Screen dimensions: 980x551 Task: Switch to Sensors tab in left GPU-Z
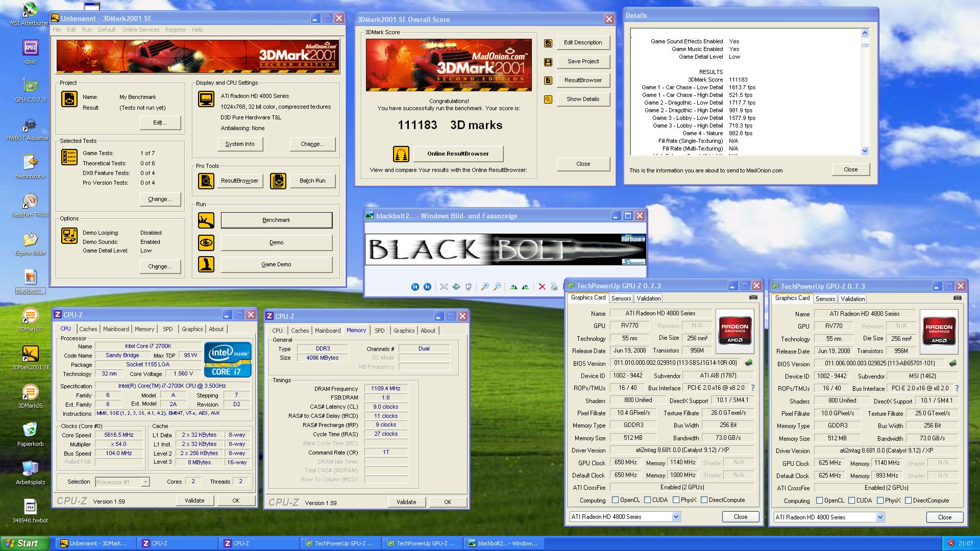click(621, 298)
